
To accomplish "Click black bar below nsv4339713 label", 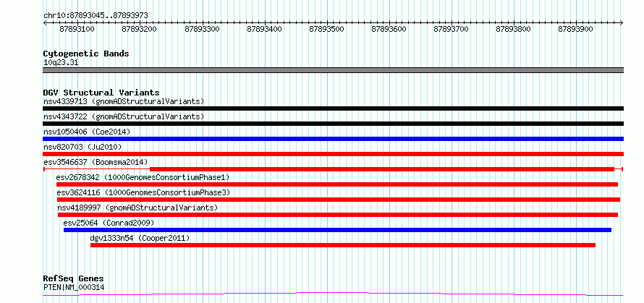I will [x=333, y=108].
